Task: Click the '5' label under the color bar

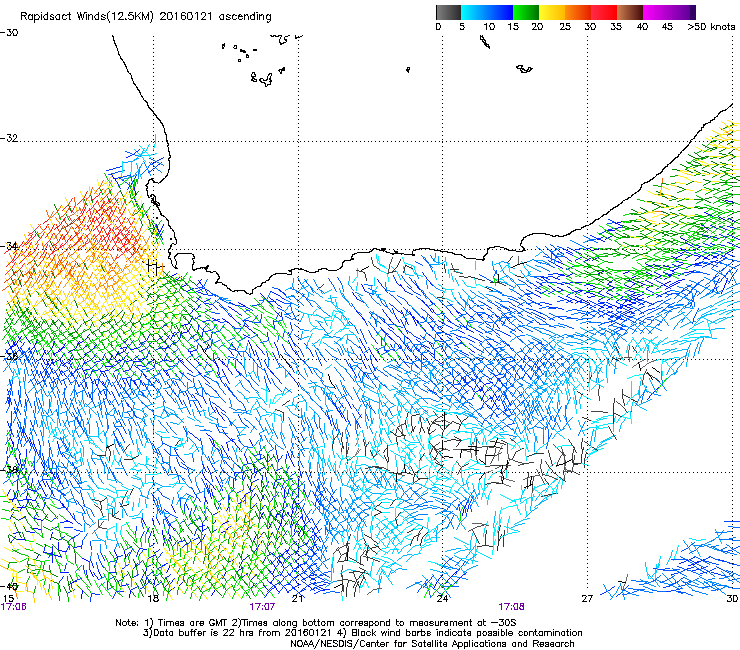Action: 462,27
